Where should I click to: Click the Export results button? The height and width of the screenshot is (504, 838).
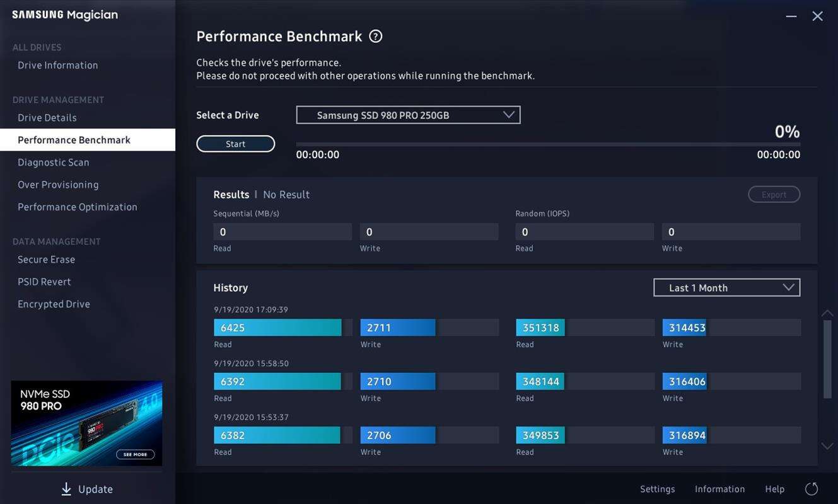coord(774,195)
